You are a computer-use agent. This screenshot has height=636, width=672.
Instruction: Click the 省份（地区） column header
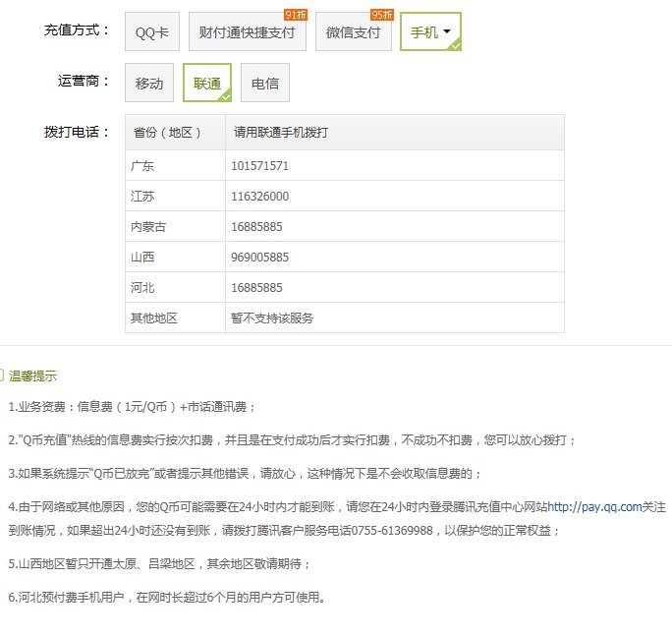coord(175,133)
